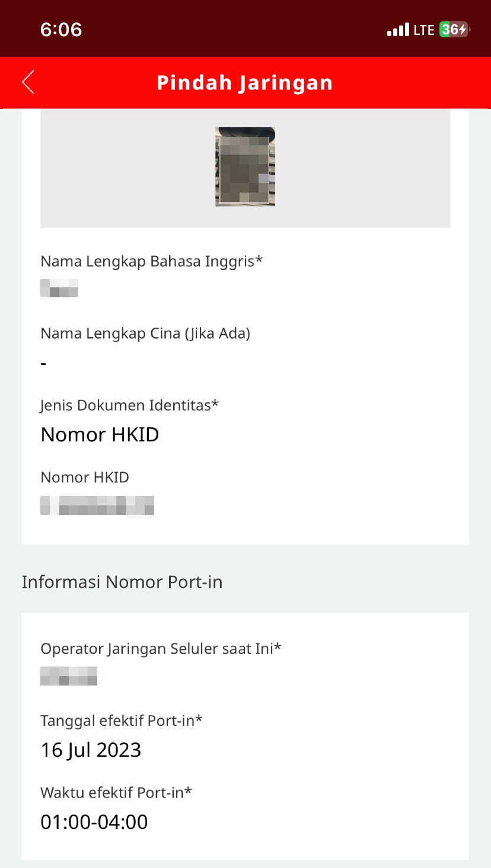Open the uploaded ID photo thumbnail

245,166
